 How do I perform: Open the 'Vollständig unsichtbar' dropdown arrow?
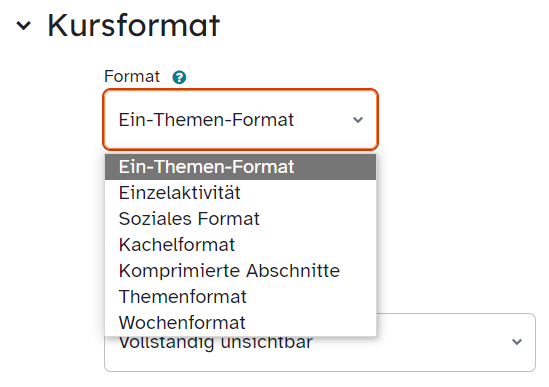(x=517, y=342)
